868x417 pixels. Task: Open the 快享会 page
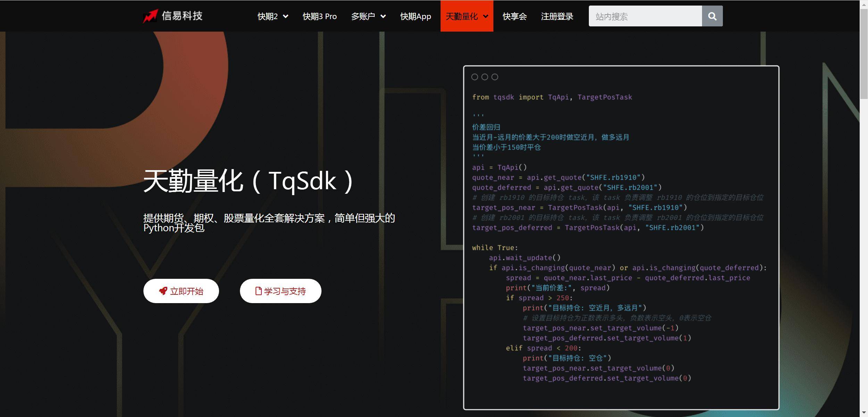[515, 16]
